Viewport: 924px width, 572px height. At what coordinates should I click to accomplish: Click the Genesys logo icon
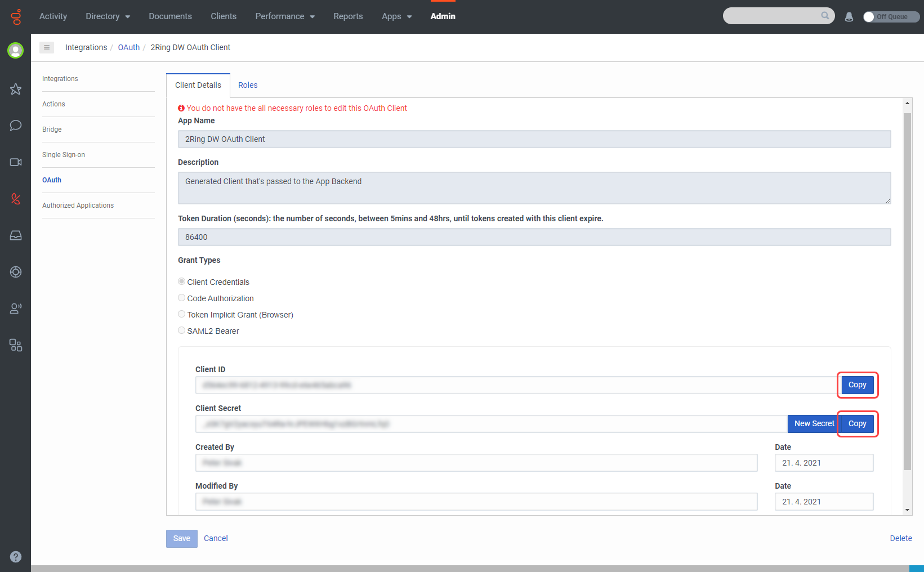click(16, 17)
